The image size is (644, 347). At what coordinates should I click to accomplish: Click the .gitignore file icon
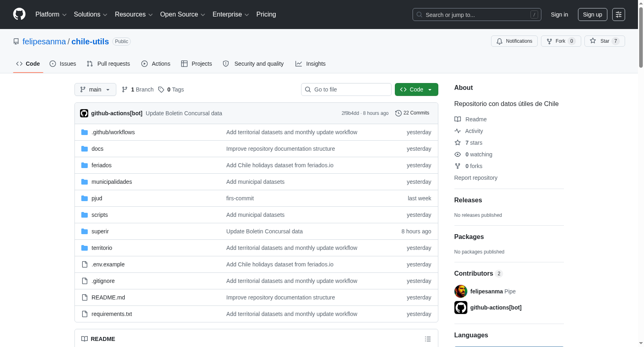(85, 281)
